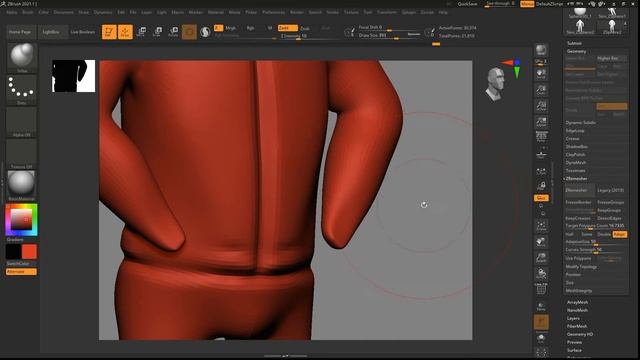Click the sculptris pro sphere icon

(x=205, y=31)
